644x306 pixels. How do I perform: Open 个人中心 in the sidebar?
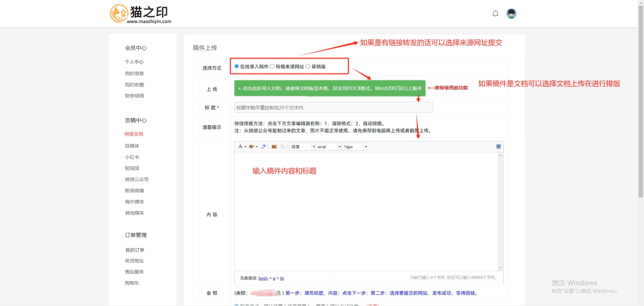click(134, 62)
